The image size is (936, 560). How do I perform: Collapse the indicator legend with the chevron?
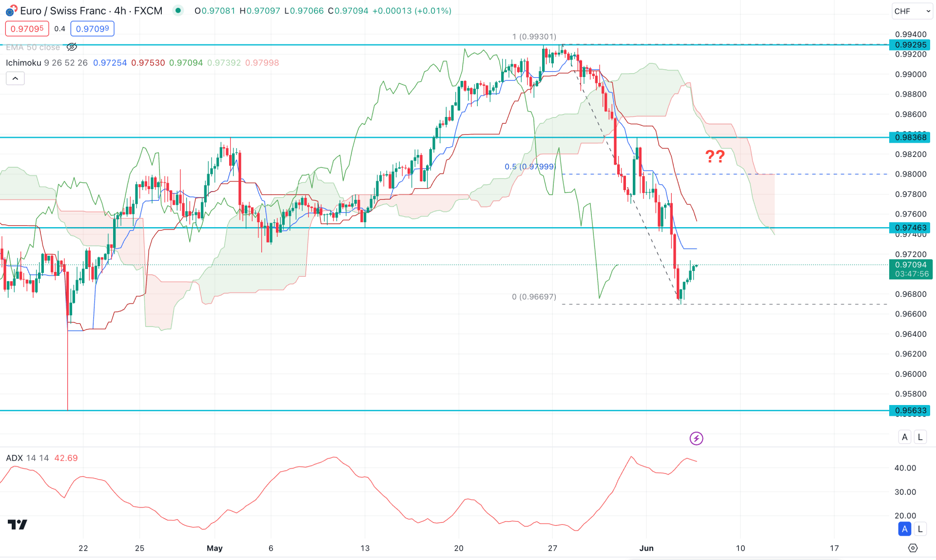click(x=15, y=78)
